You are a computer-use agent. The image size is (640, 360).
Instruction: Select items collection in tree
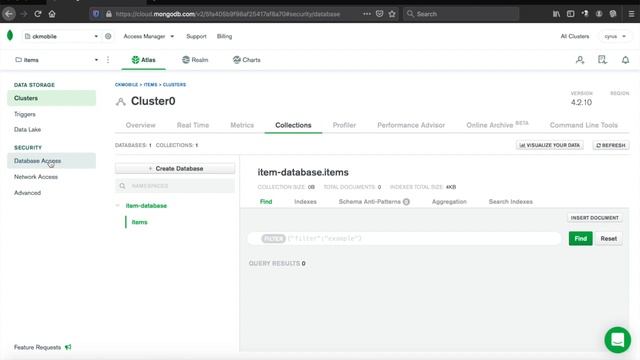click(x=139, y=222)
